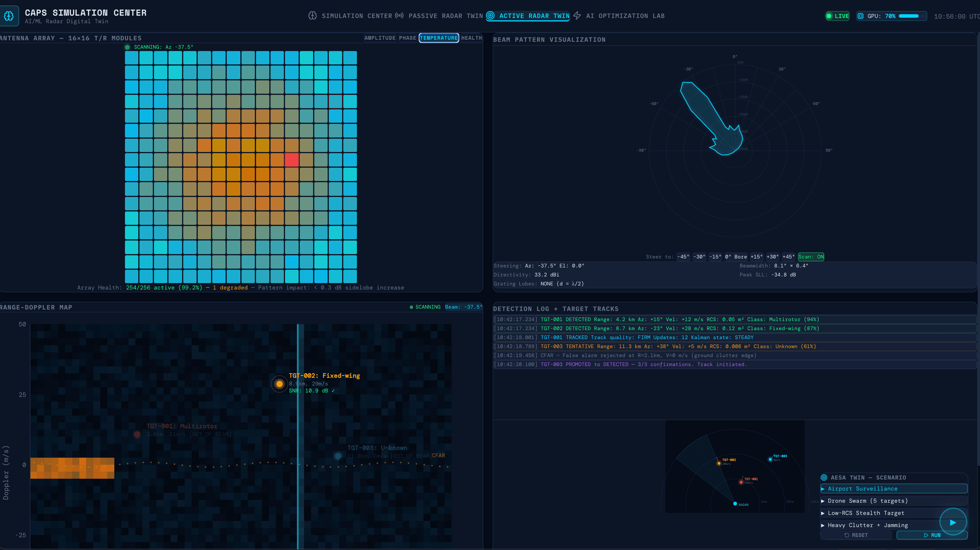This screenshot has height=550, width=980.
Task: Click the RUN button
Action: [932, 535]
